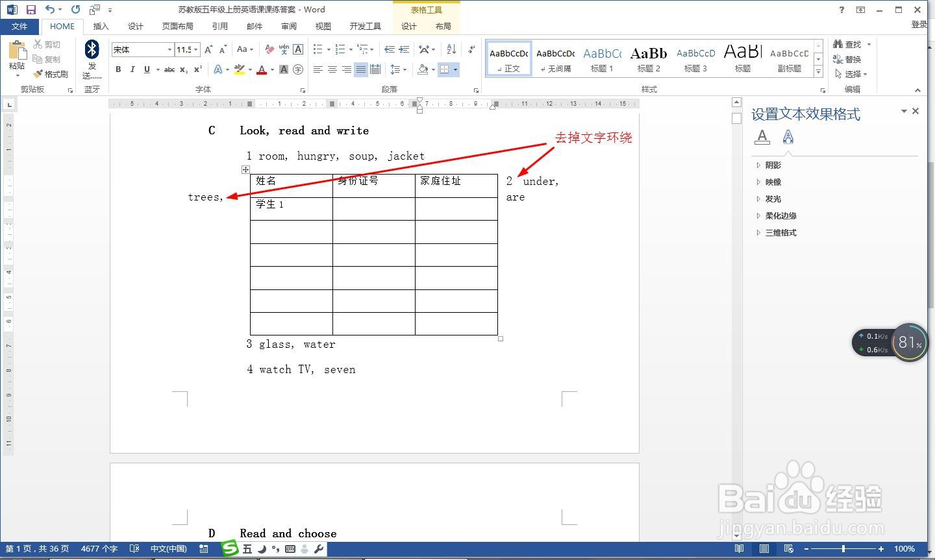The image size is (935, 560).
Task: Open the phonetic guide (wén) tool
Action: coord(284,49)
